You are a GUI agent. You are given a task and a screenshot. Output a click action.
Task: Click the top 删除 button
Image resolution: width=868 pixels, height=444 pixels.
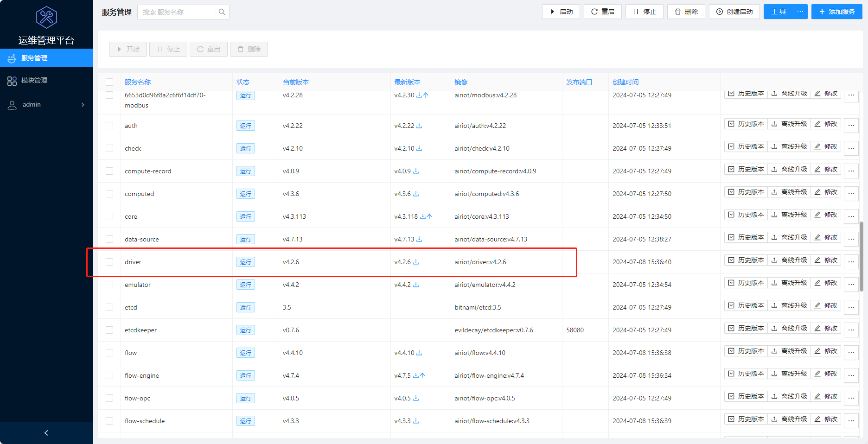(686, 12)
